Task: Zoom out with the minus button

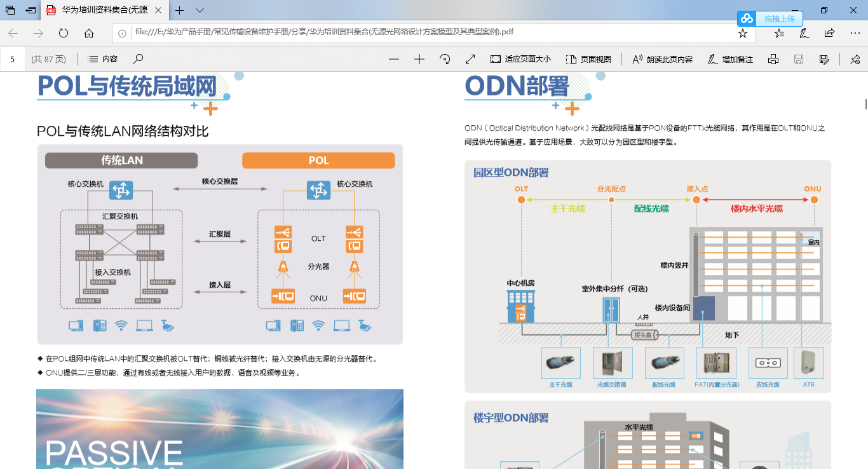Action: [x=394, y=59]
